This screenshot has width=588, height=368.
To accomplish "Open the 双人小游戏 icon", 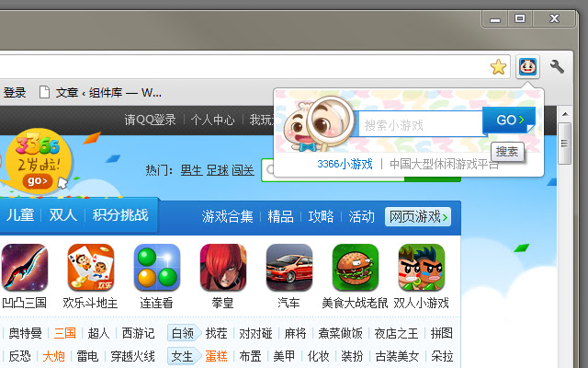I will pos(421,268).
